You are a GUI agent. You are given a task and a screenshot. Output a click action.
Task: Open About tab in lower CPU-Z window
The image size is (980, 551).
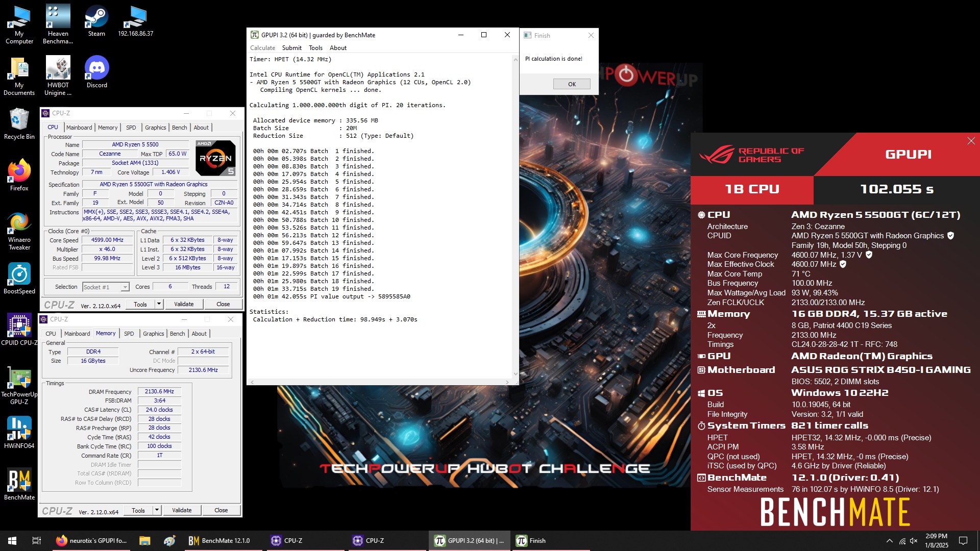[x=199, y=334]
